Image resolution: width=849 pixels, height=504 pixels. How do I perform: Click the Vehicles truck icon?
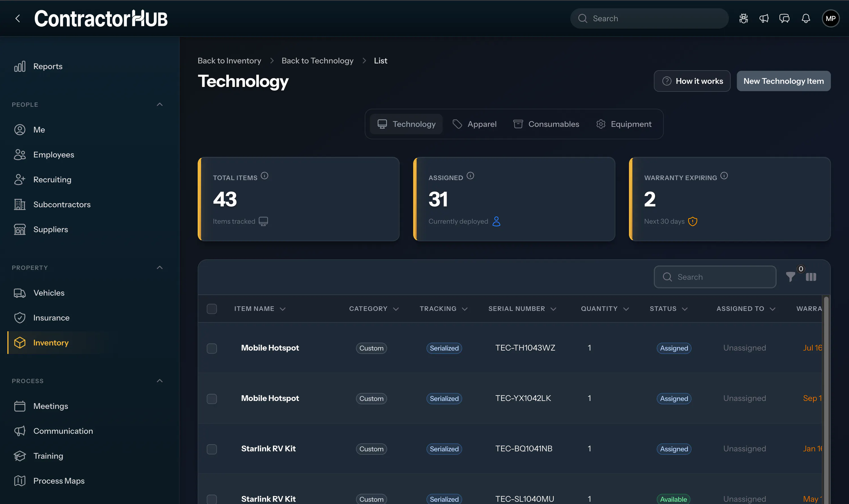[20, 293]
